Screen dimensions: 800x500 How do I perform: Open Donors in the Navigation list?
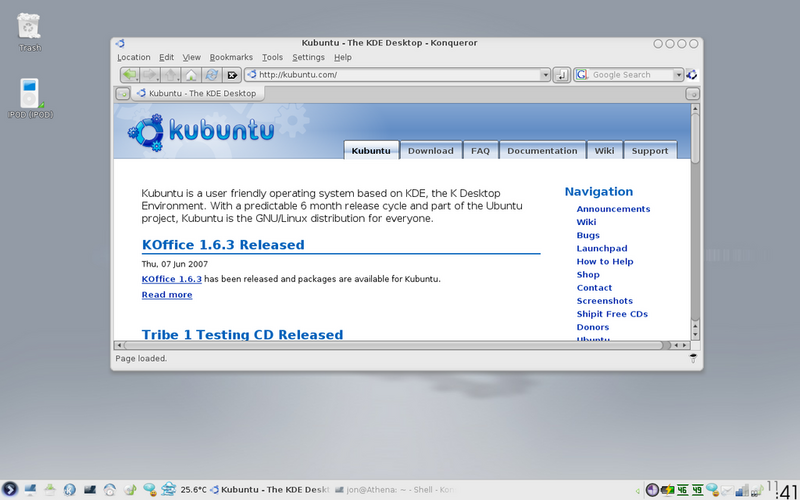point(593,328)
